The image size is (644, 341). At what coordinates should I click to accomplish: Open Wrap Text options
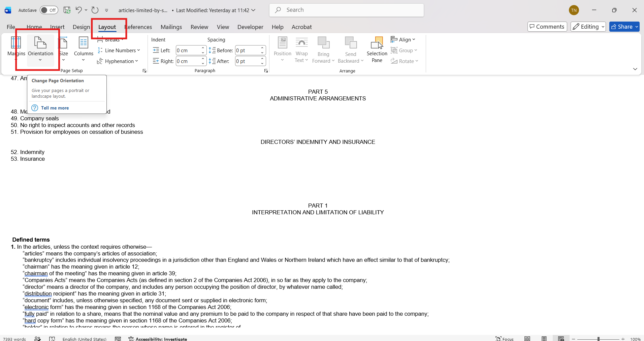click(x=301, y=50)
